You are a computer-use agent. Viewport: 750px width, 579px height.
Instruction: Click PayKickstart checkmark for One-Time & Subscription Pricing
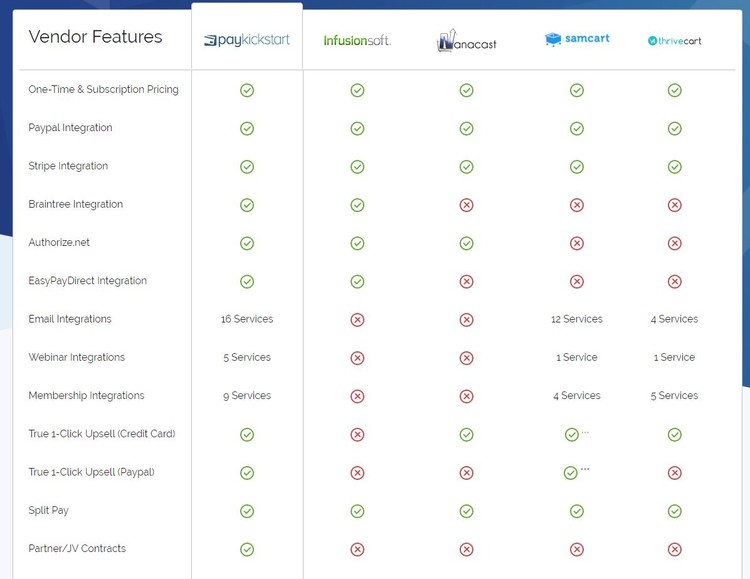247,90
